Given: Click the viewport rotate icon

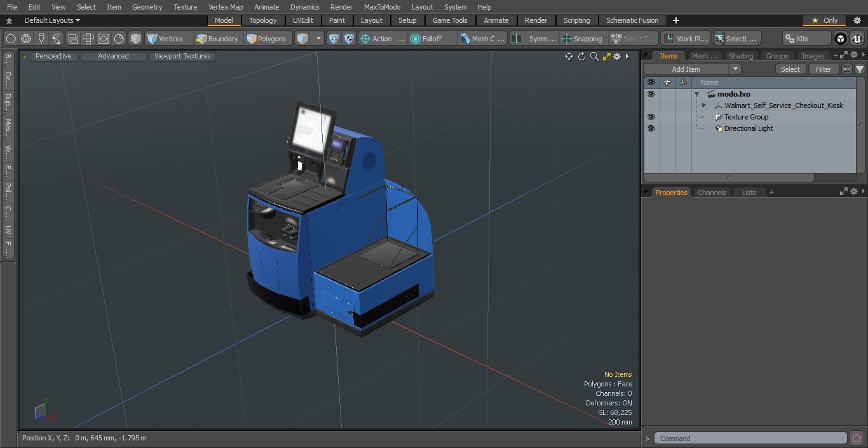Looking at the screenshot, I should pyautogui.click(x=581, y=57).
